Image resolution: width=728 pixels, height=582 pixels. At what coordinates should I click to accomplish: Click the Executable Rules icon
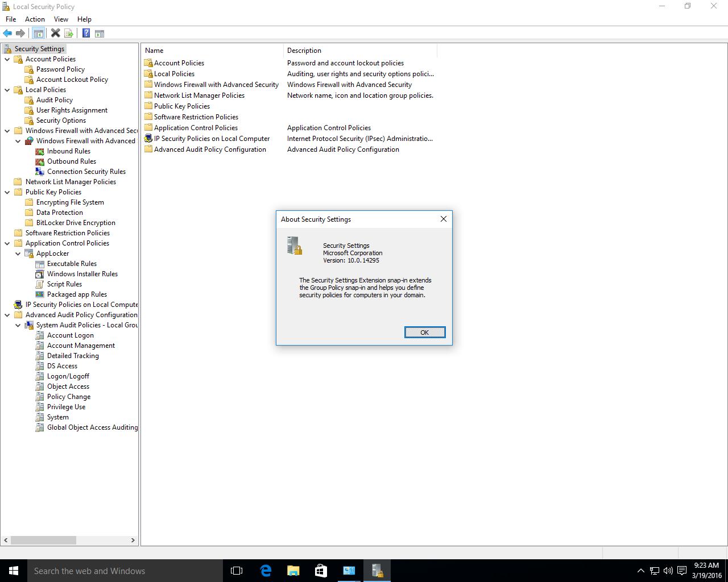click(x=40, y=264)
